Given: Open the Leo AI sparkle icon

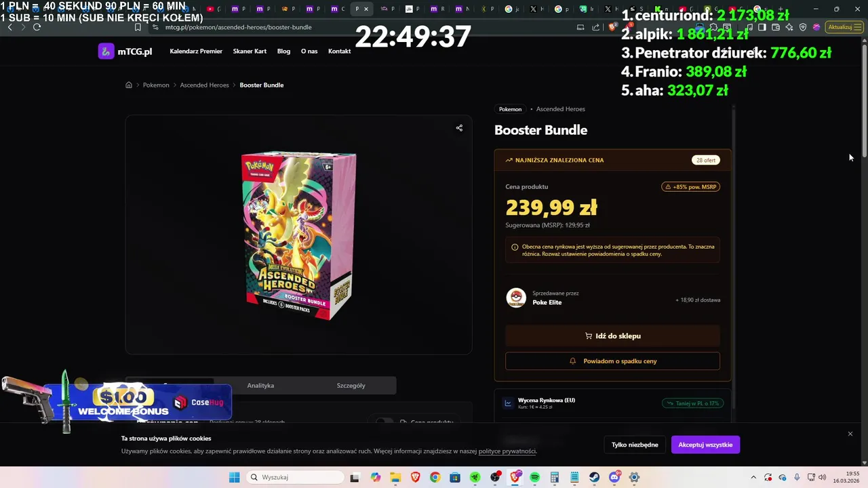Looking at the screenshot, I should tap(789, 27).
